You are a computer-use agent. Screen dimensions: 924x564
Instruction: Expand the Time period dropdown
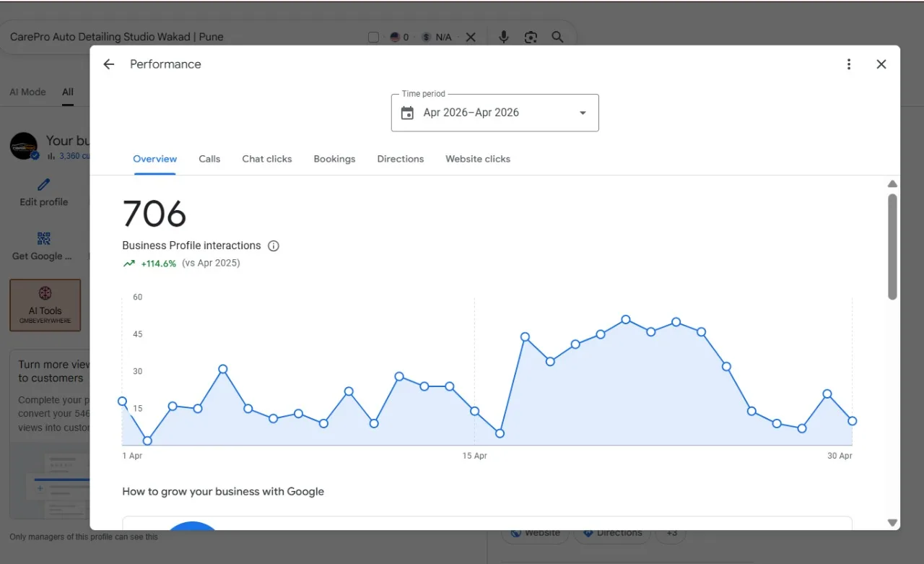(x=494, y=113)
